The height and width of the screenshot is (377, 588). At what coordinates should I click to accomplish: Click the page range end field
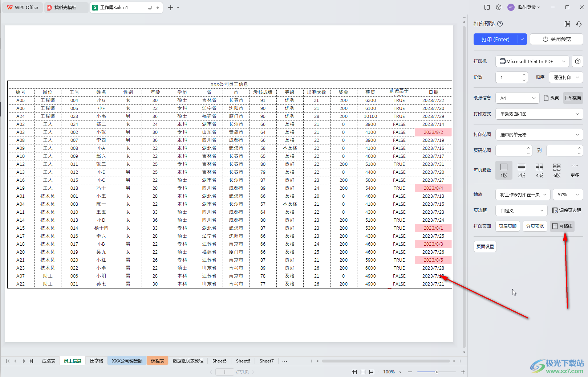click(x=564, y=150)
